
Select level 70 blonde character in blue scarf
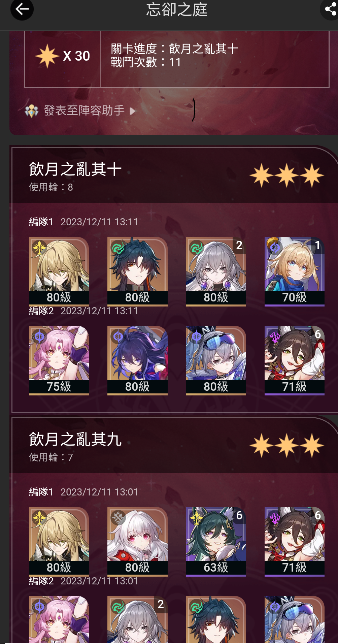295,271
